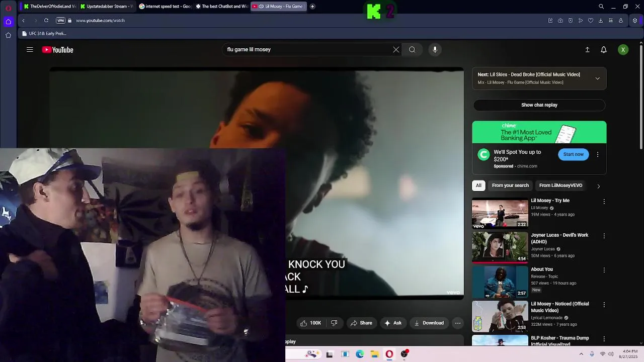Search with voice microphone button

coord(435,50)
